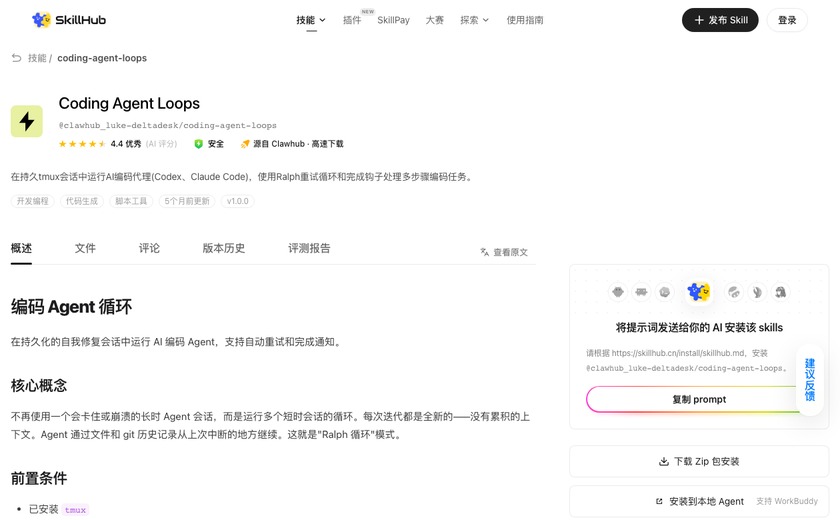Click the lightning bolt skill icon
The image size is (840, 520).
click(27, 122)
